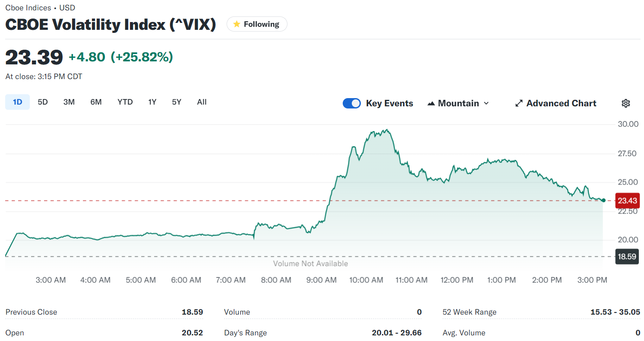Click the 52 Week Range value 15.53 - 35.05
This screenshot has height=341, width=644.
pos(615,312)
